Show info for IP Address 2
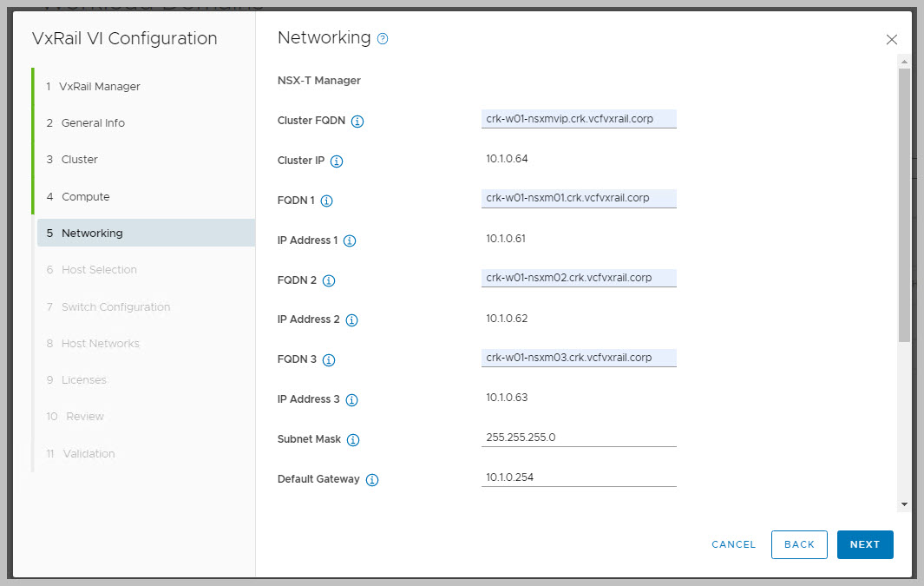Image resolution: width=924 pixels, height=586 pixels. click(351, 320)
